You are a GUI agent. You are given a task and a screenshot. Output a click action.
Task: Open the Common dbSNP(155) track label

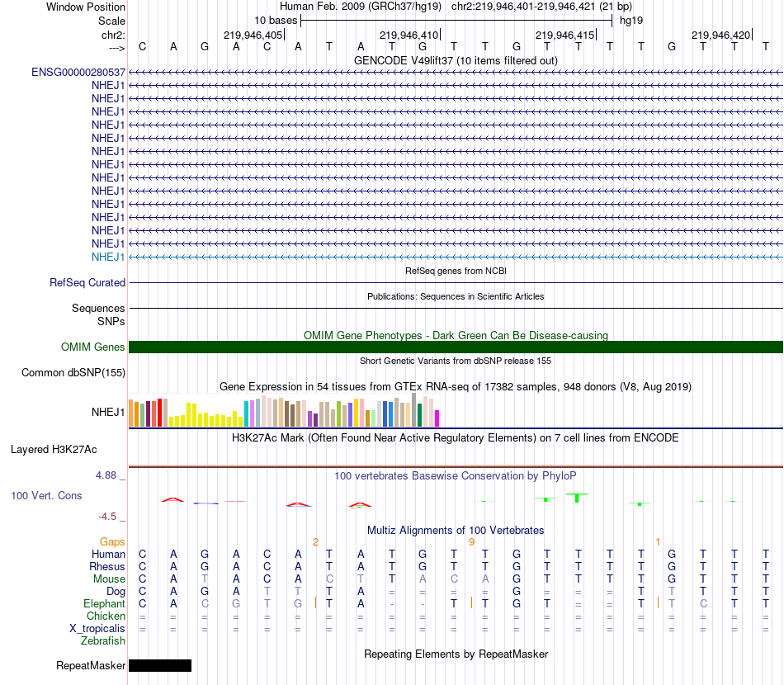[x=73, y=372]
